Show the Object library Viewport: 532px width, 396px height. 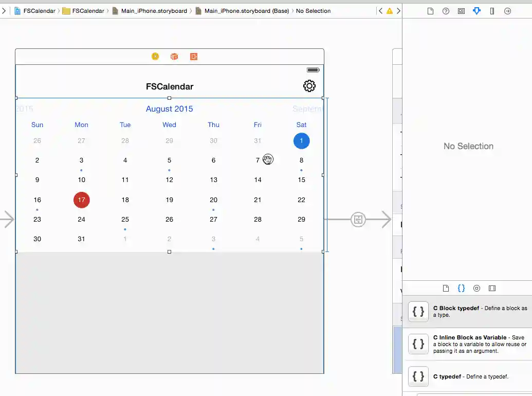(476, 289)
